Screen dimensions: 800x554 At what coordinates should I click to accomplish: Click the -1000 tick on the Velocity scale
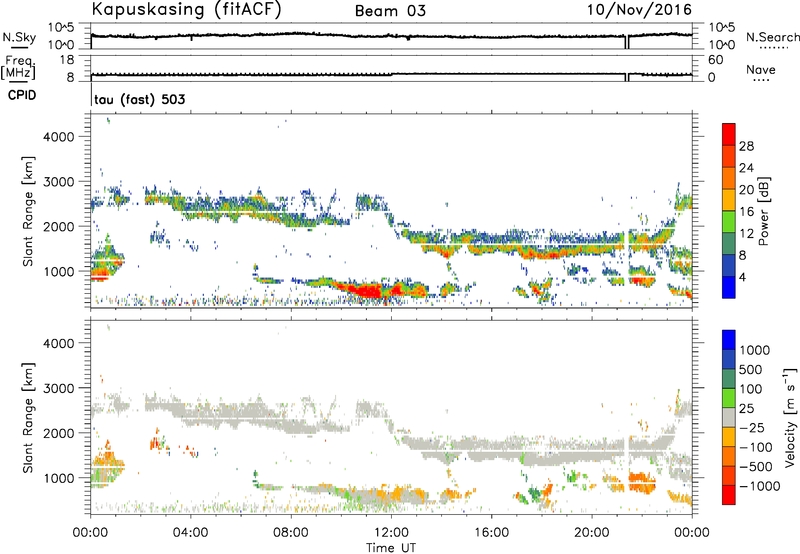click(760, 486)
